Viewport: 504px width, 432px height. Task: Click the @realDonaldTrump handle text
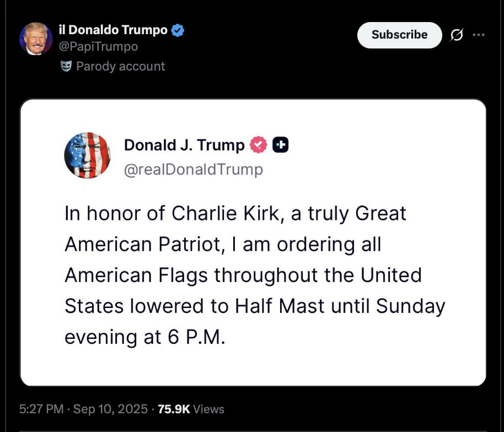pyautogui.click(x=193, y=169)
